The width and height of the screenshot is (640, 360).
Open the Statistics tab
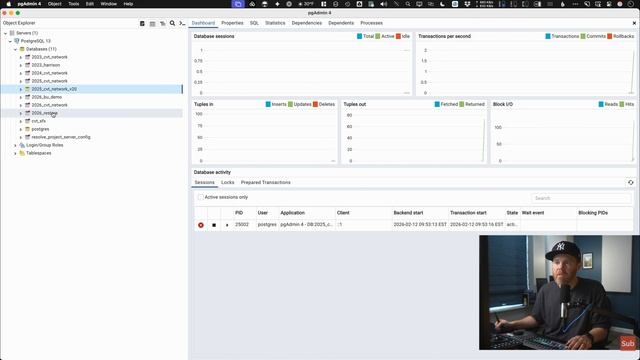pyautogui.click(x=275, y=23)
